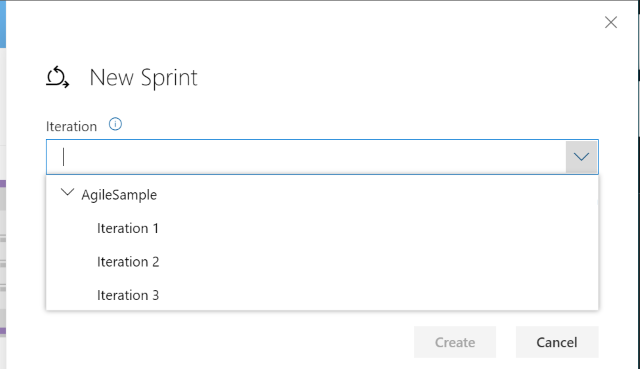Click the Iteration field label
Viewport: 640px width, 369px height.
pyautogui.click(x=71, y=127)
